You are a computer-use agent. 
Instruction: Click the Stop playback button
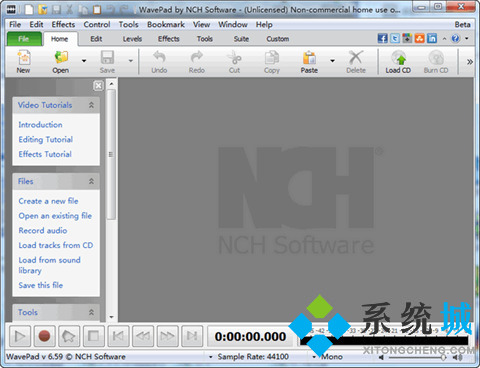[93, 336]
